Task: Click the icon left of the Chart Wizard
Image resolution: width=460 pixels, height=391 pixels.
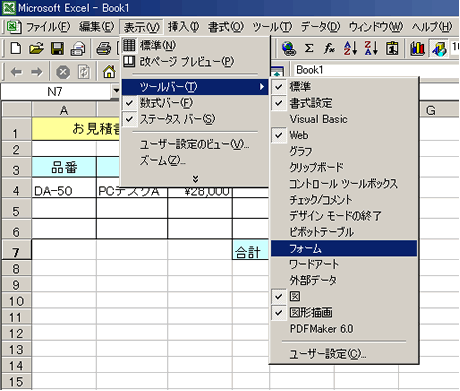Action: coord(392,49)
